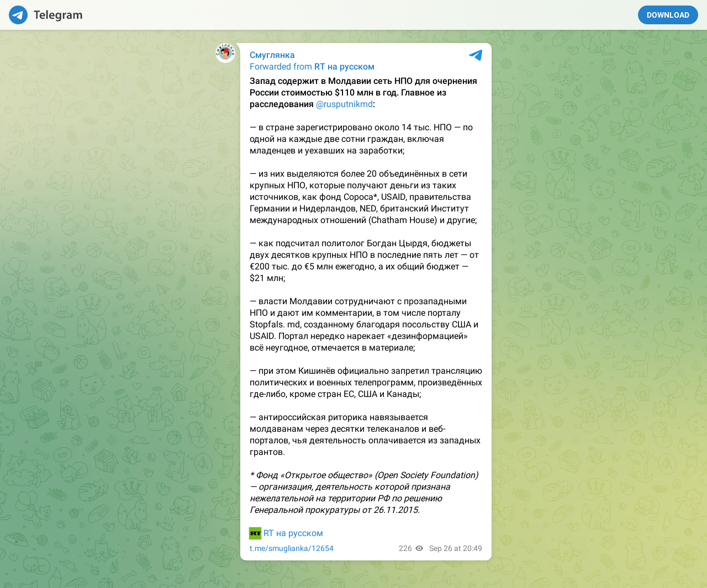Click the views eye icon

pyautogui.click(x=419, y=548)
